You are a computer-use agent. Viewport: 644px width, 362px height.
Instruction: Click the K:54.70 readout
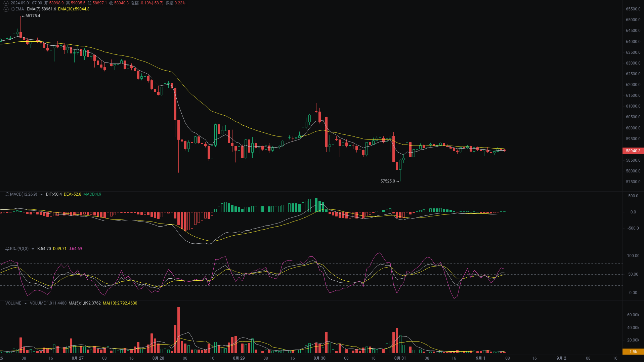tap(44, 249)
